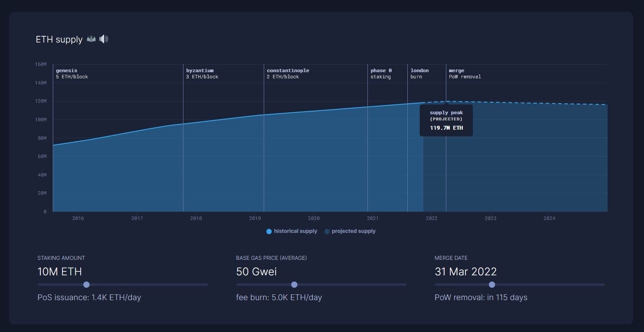Screen dimensions: 644x332
Task: Click the constantinople 2 ETH/block marker
Action: point(288,73)
